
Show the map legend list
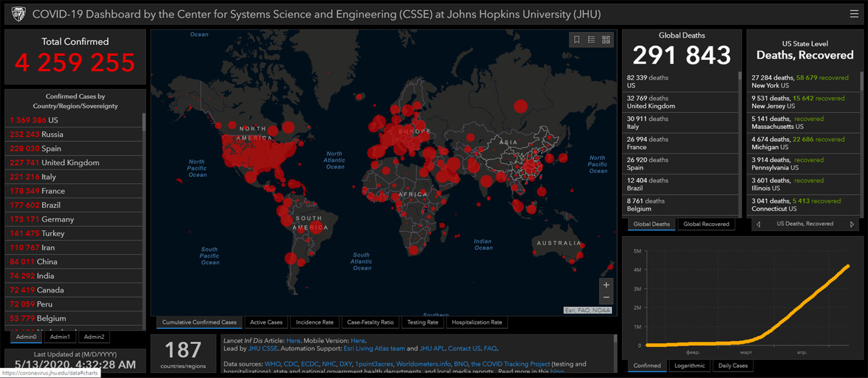tap(592, 40)
